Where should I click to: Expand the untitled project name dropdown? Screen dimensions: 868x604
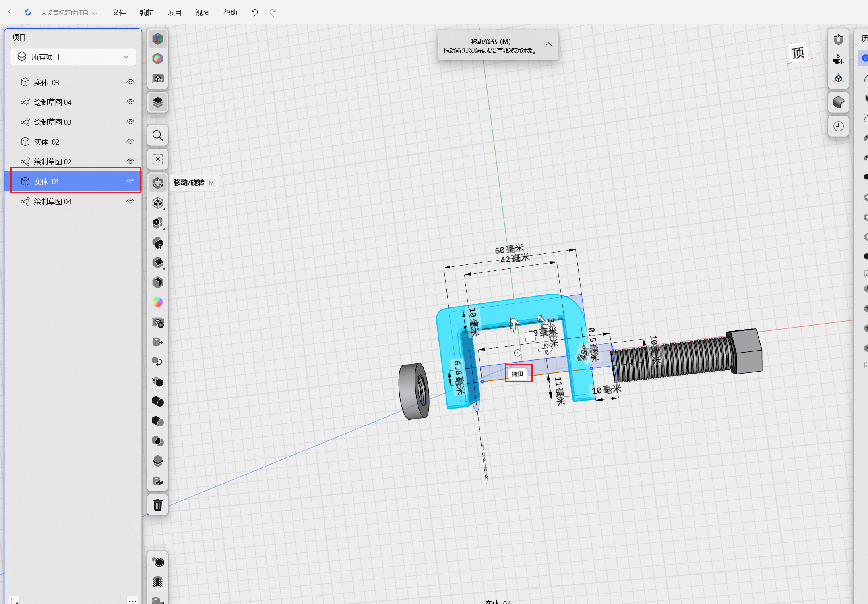coord(69,13)
